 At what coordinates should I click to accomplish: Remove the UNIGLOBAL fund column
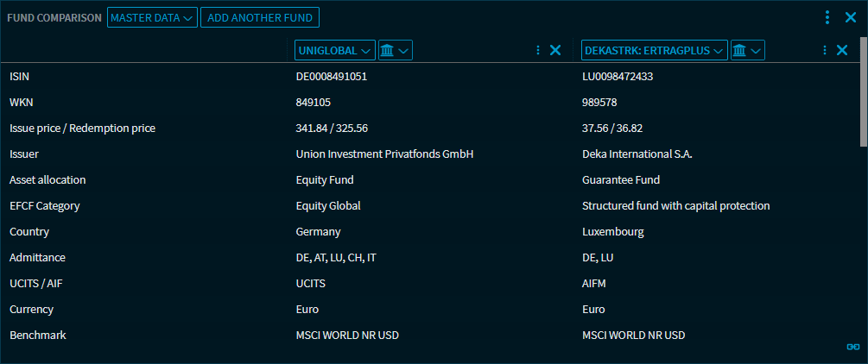coord(555,50)
